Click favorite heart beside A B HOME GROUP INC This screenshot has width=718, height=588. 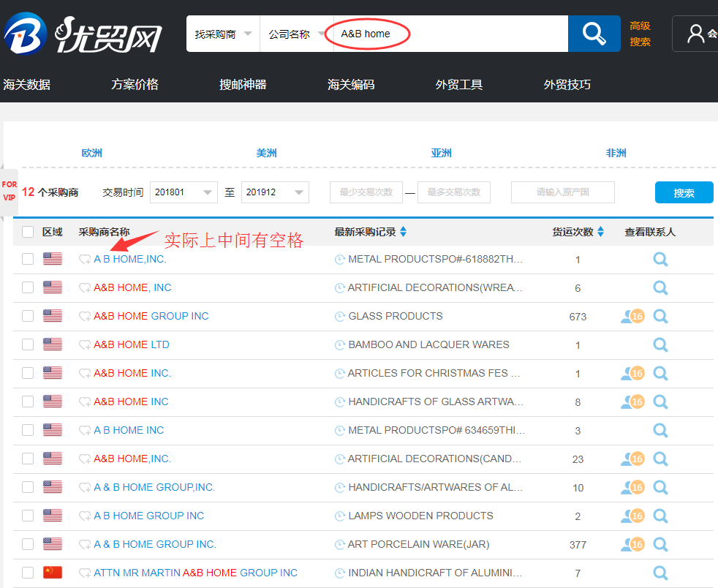click(x=85, y=516)
